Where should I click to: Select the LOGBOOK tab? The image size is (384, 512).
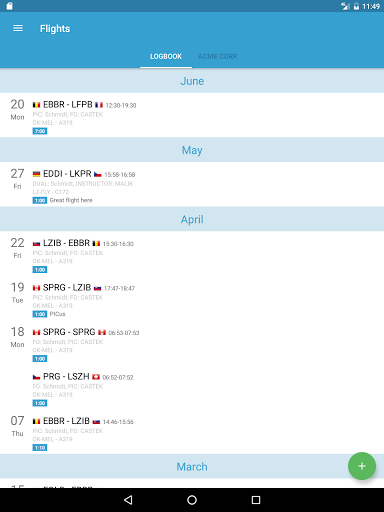pos(166,56)
